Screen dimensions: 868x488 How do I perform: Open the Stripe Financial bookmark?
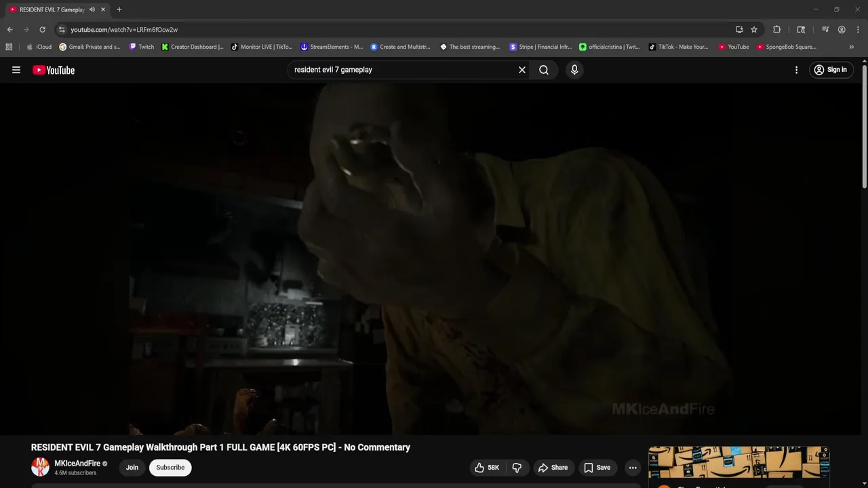click(x=540, y=47)
